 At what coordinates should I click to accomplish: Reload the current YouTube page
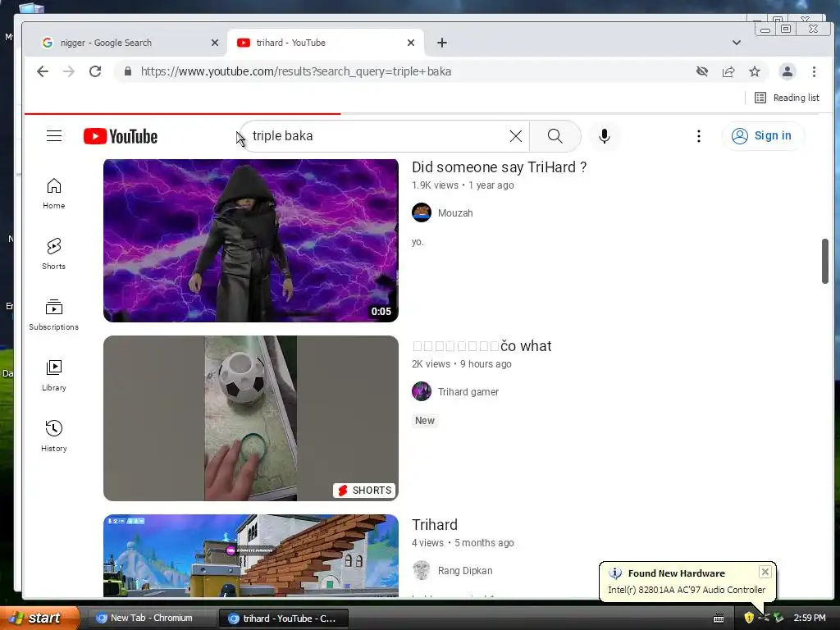pos(95,71)
